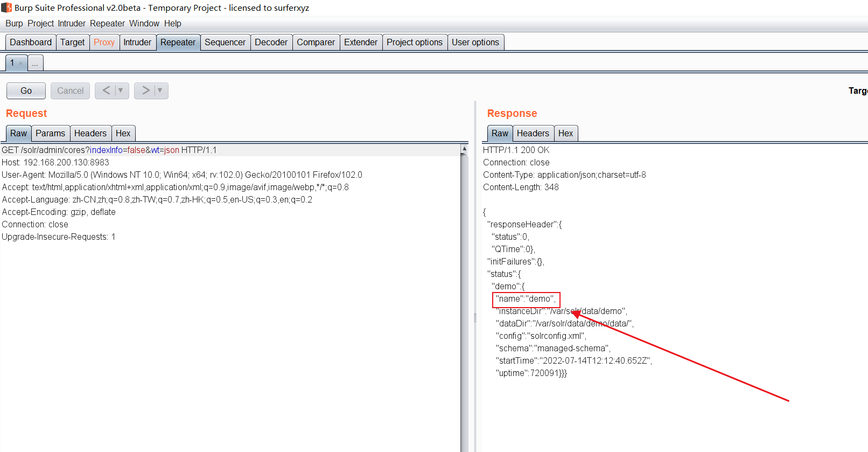Screen dimensions: 868x452
Task: Click the Cancel button
Action: click(x=70, y=91)
